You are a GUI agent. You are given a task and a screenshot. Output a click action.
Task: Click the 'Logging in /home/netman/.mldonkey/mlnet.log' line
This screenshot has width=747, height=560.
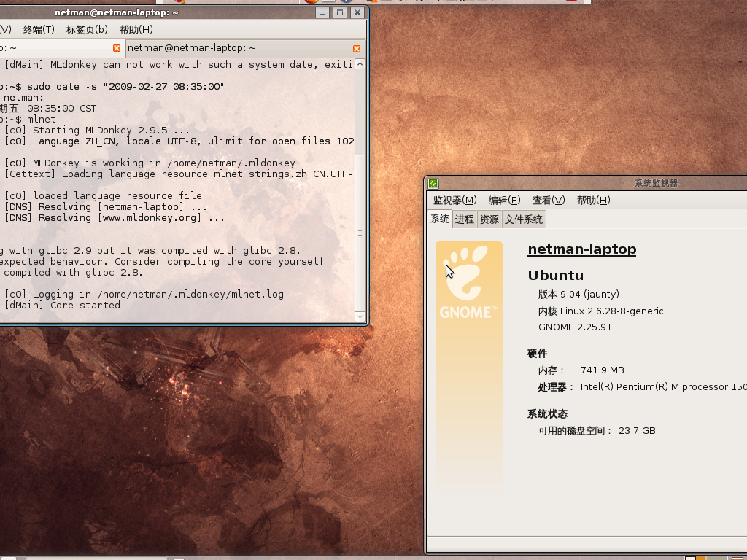[x=144, y=295]
